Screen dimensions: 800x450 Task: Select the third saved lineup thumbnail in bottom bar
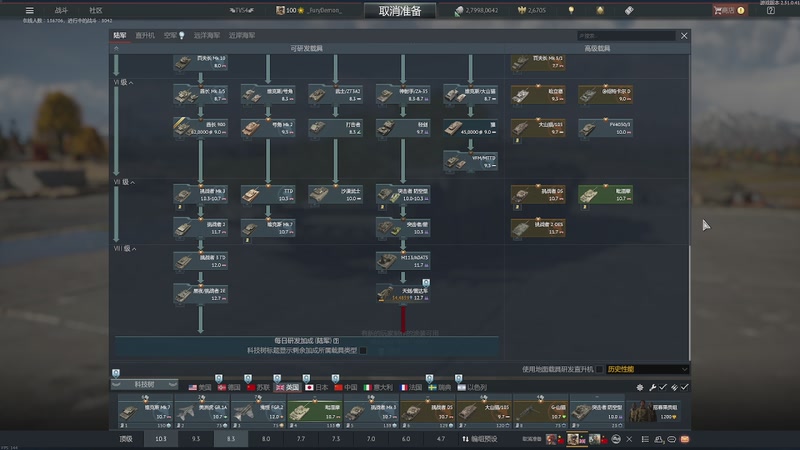tap(598, 439)
